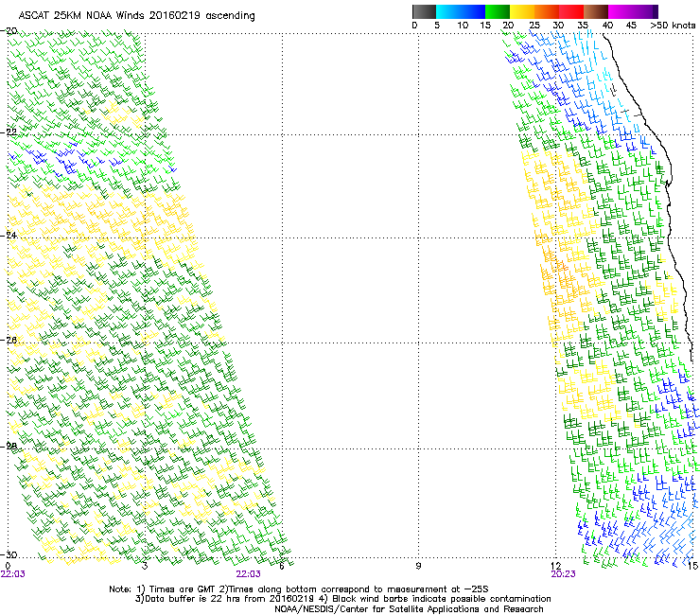Click the magenta-purple 40-50 knots color segment
This screenshot has height=615, width=700.
click(x=633, y=11)
